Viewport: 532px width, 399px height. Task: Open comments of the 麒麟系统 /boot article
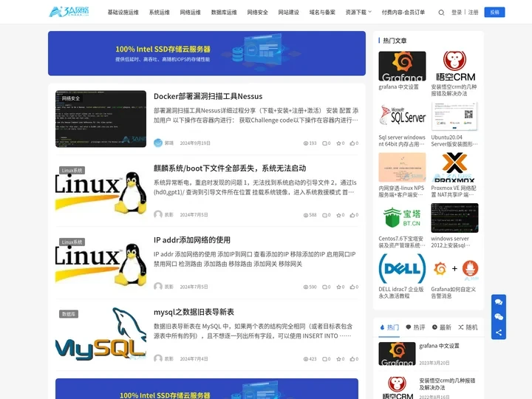(326, 215)
